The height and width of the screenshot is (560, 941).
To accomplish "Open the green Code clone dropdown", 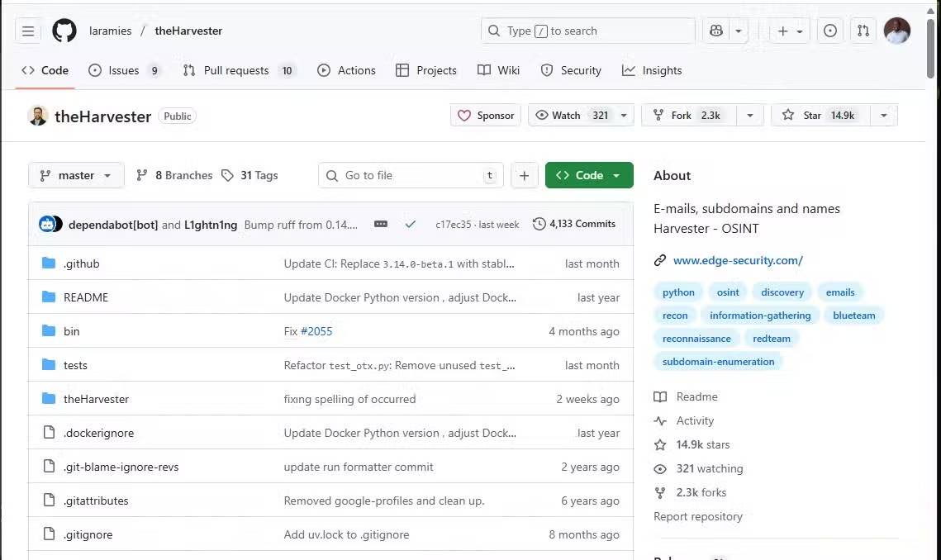I will pos(589,175).
